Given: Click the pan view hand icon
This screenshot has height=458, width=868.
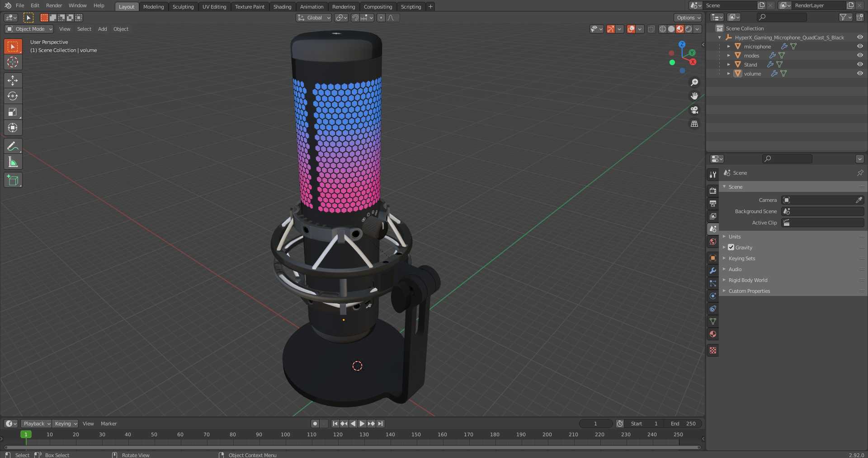Looking at the screenshot, I should coord(694,96).
